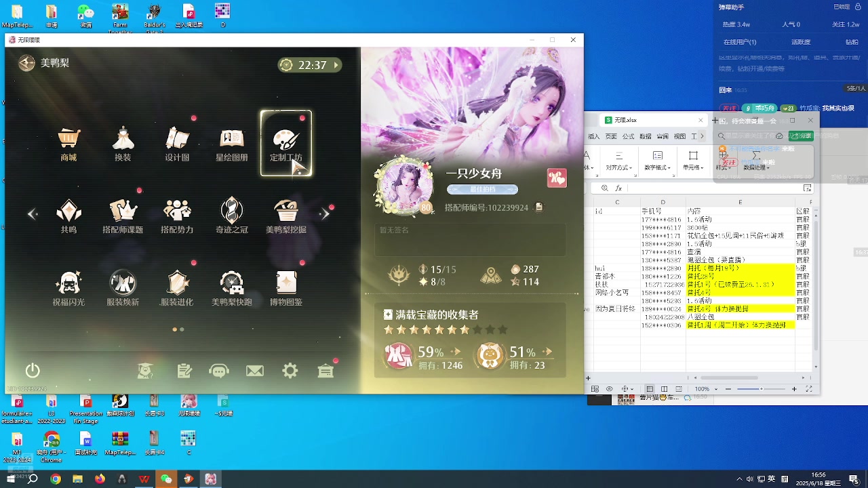The image size is (868, 488).
Task: Select the 在线用户(1) tab in 弹幕助手
Action: tap(740, 42)
